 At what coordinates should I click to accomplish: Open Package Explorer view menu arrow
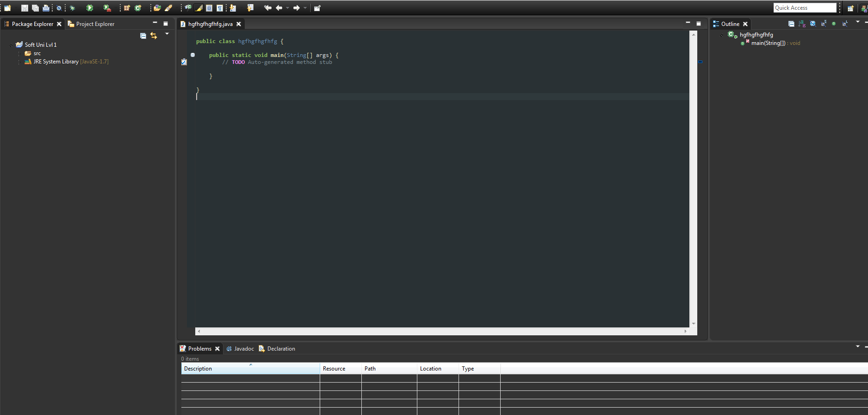(167, 34)
